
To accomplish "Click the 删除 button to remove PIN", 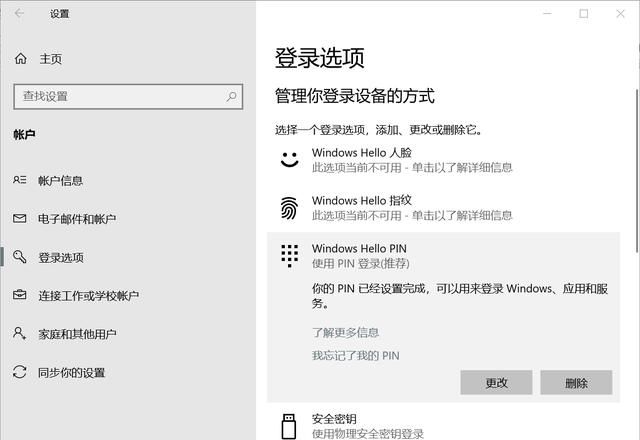I will [x=576, y=382].
